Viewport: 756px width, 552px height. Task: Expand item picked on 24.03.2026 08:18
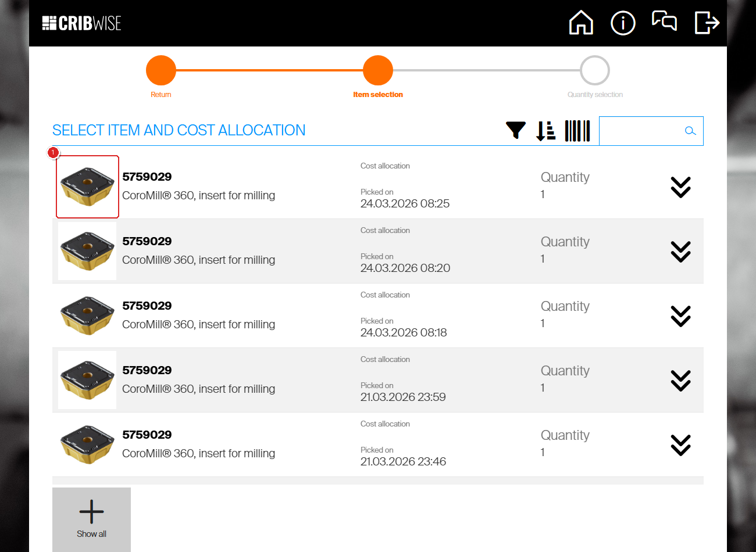pyautogui.click(x=680, y=316)
